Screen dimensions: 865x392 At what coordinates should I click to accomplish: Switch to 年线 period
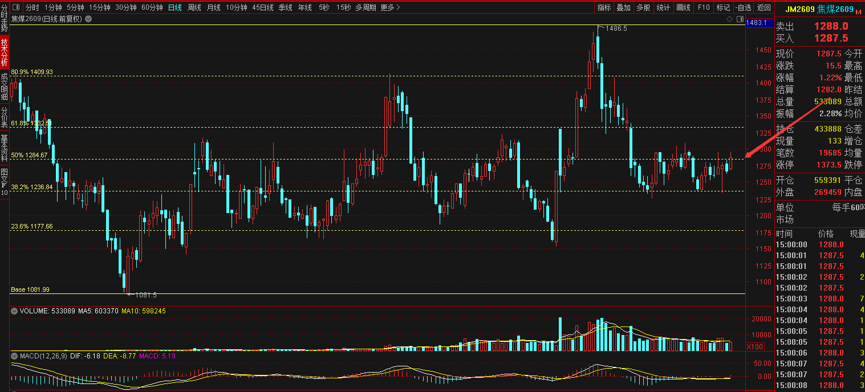click(305, 8)
